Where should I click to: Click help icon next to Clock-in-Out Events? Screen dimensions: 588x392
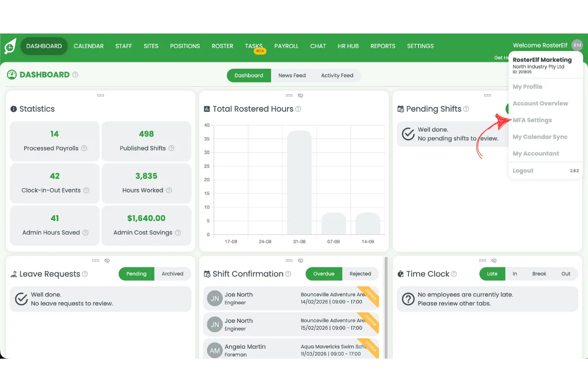point(86,190)
